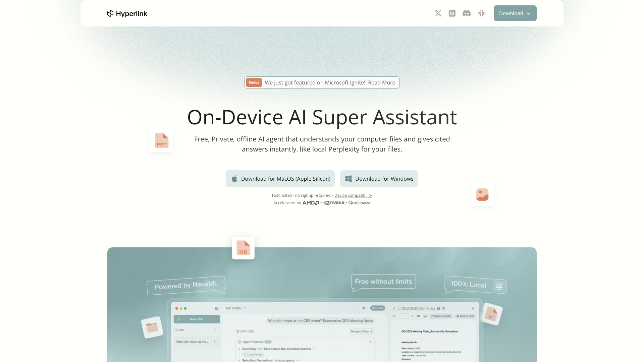Open the Hyperlink X (Twitter) profile
This screenshot has height=362, width=644.
pos(438,13)
